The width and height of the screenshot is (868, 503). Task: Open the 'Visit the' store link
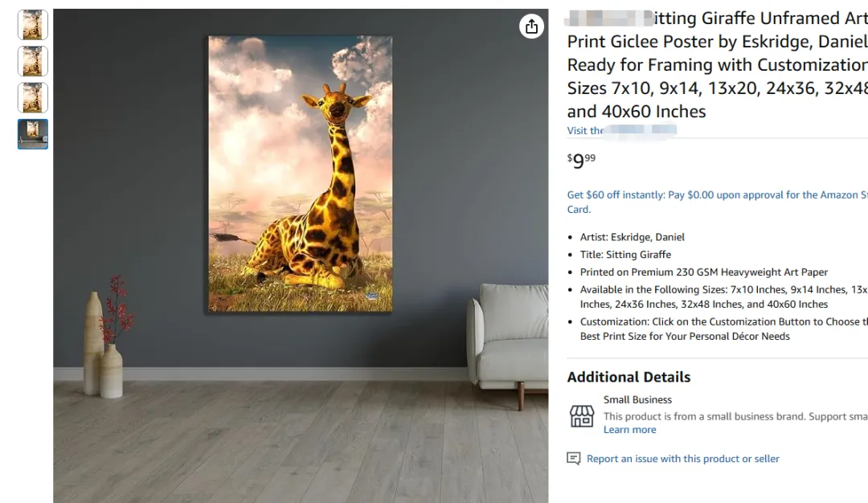tap(621, 131)
